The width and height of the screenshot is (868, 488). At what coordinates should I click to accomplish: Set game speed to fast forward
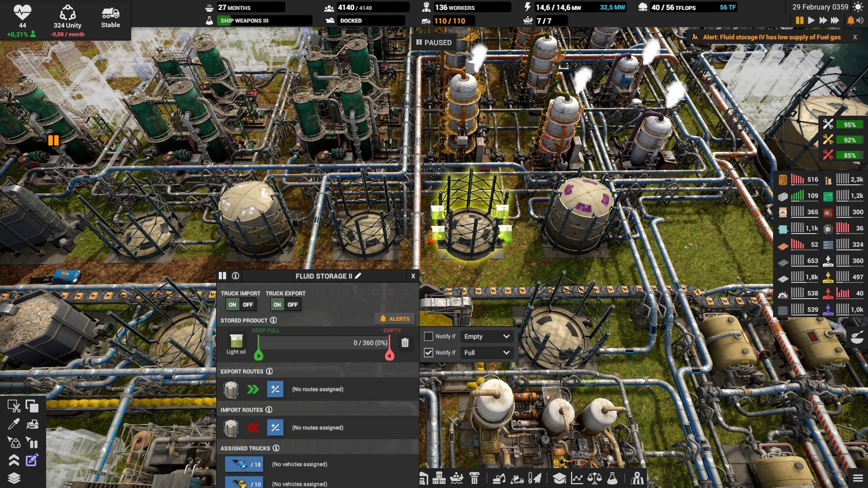tap(823, 20)
